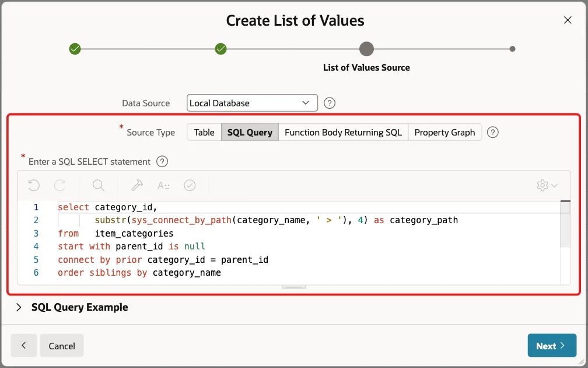This screenshot has height=368, width=588.
Task: Go back with the previous arrow button
Action: (23, 345)
